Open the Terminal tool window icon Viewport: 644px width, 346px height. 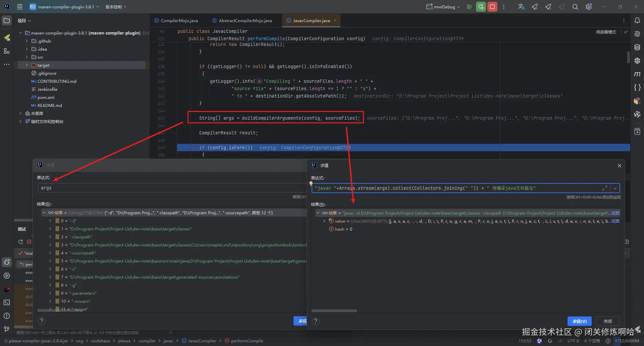point(7,302)
